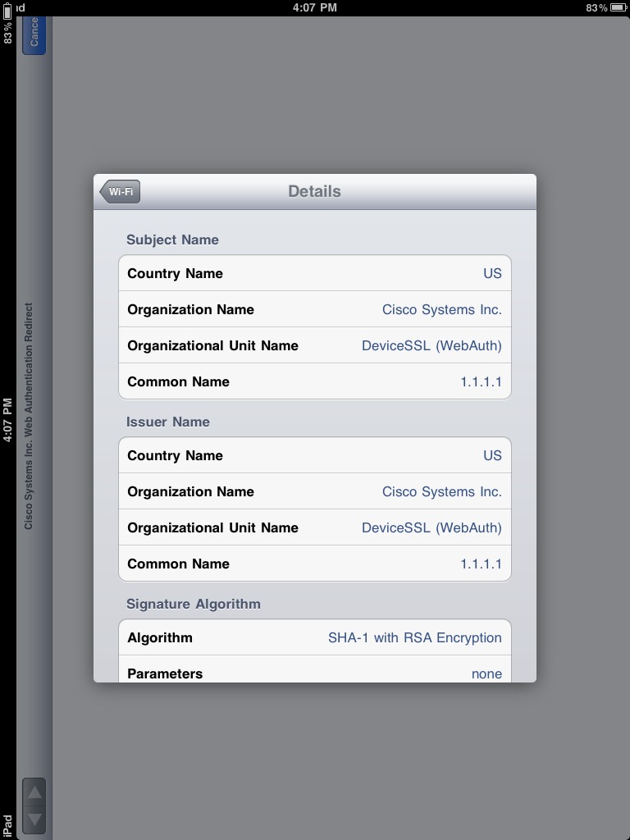This screenshot has height=840, width=630.
Task: Select Issuer Organization Name row
Action: 315,491
